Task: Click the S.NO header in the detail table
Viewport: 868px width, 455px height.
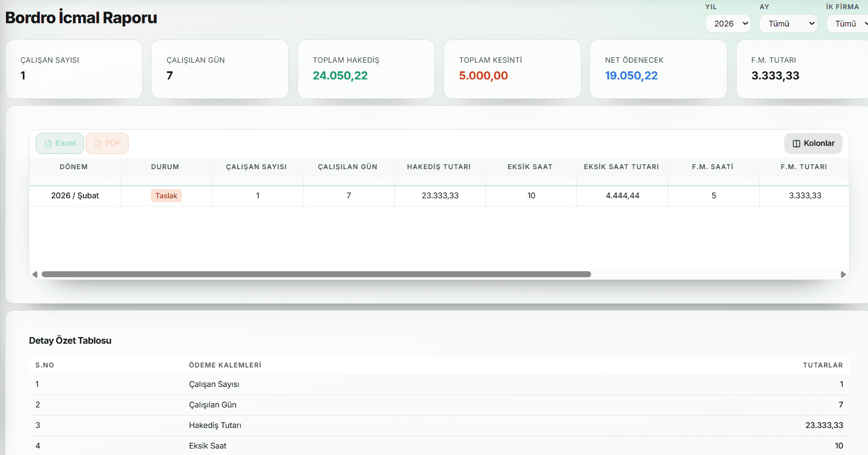Action: point(45,365)
